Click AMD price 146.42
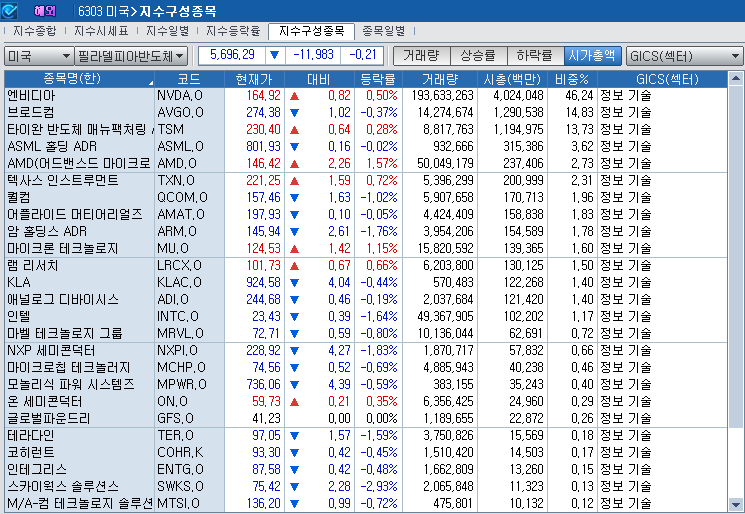Screen dimensions: 745x514 (x=263, y=164)
